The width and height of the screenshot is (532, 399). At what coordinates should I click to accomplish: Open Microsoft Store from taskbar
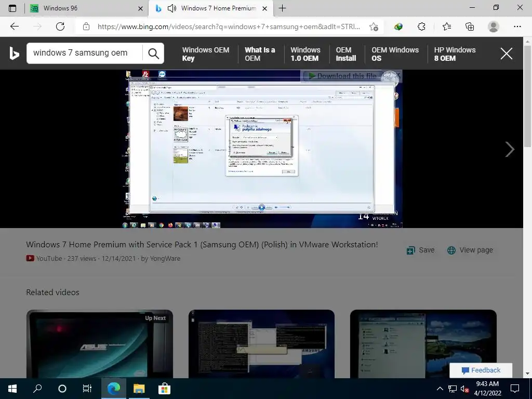[x=164, y=389]
